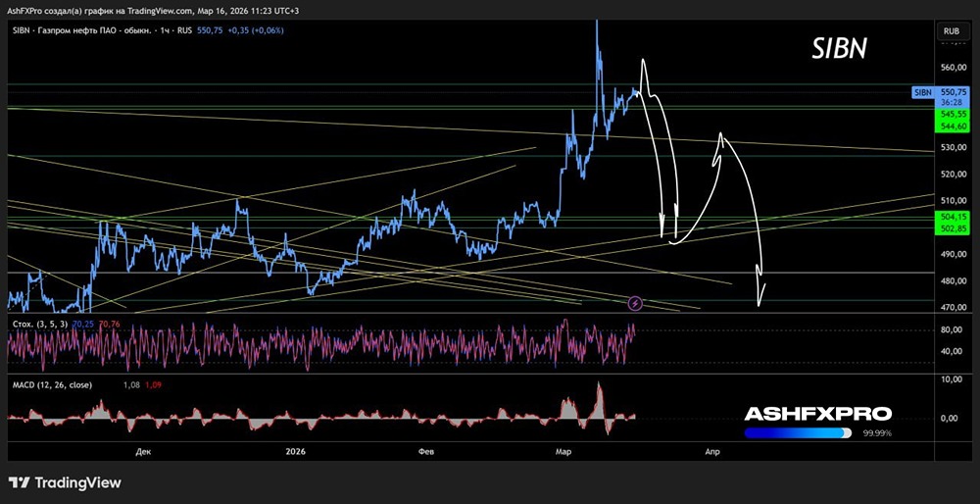Select the SIBN symbol tag on price axis
The width and height of the screenshot is (980, 504).
[922, 92]
